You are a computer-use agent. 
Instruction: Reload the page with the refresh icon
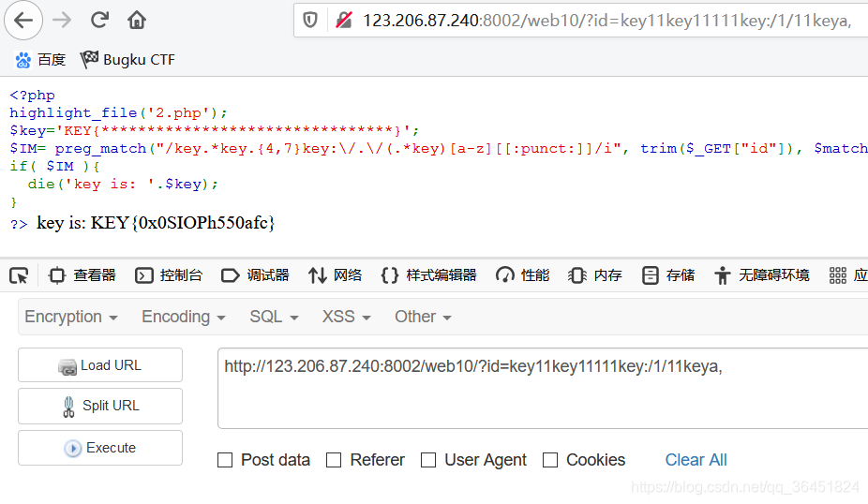tap(99, 21)
